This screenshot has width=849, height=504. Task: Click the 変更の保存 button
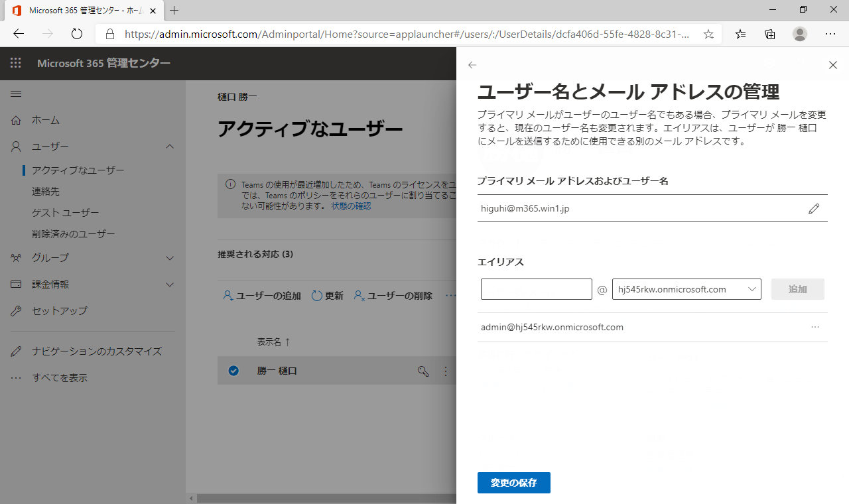click(514, 483)
